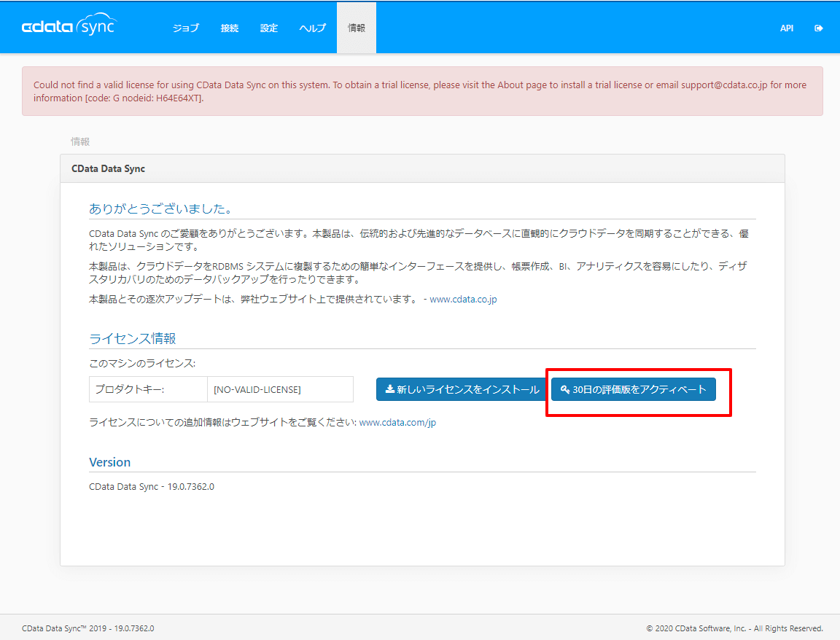Click the CData Data Sync panel header
The height and width of the screenshot is (640, 840).
(x=108, y=168)
